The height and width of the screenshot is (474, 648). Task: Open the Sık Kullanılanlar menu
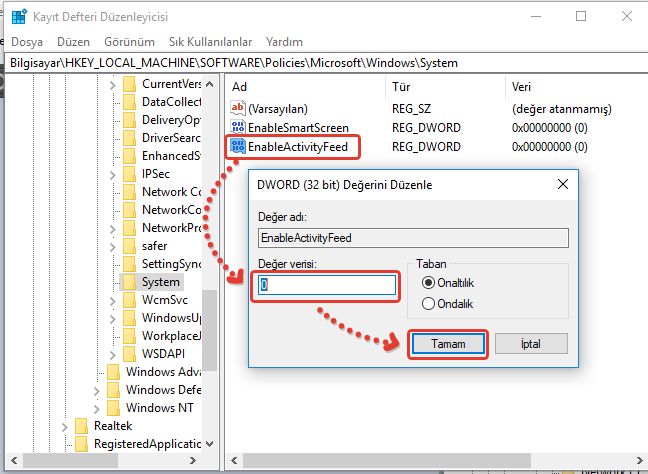point(210,42)
